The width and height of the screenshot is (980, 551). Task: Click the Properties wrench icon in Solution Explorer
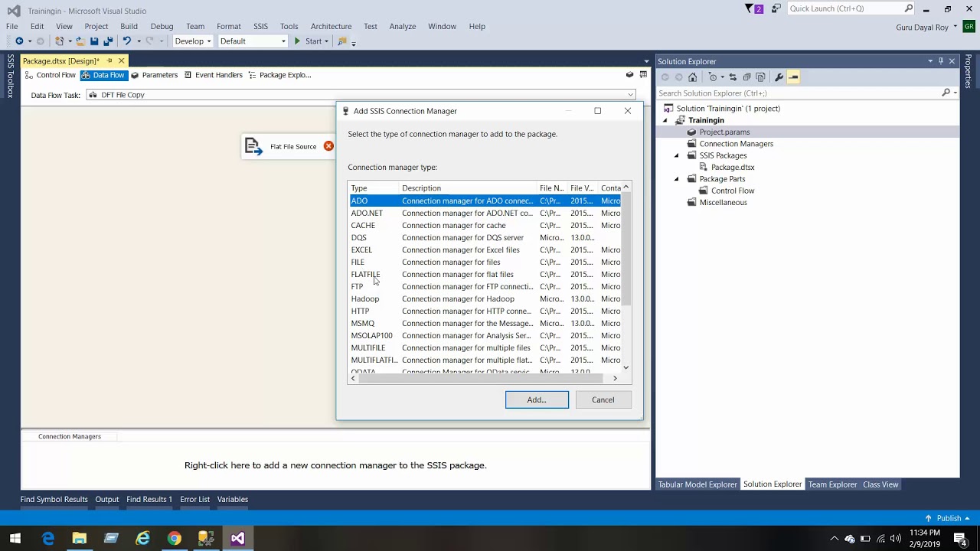click(779, 77)
